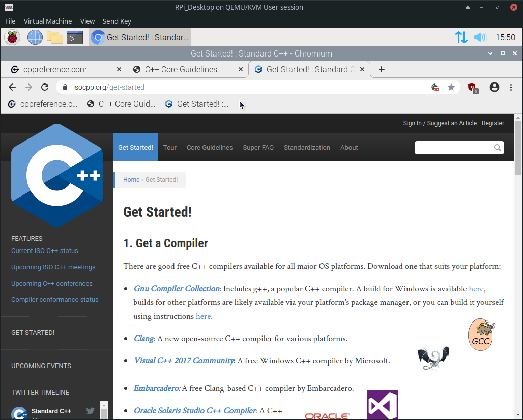Click Sign In / Suggest an Article
Image resolution: width=523 pixels, height=420 pixels.
click(x=440, y=123)
